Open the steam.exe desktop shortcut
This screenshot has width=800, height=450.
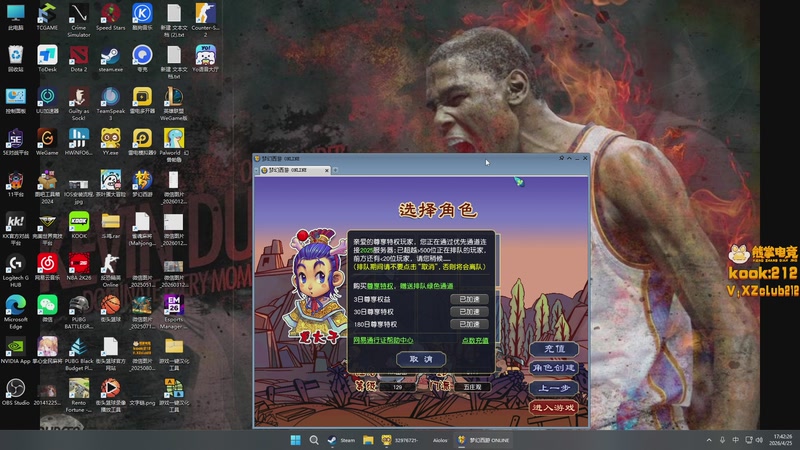(x=110, y=59)
